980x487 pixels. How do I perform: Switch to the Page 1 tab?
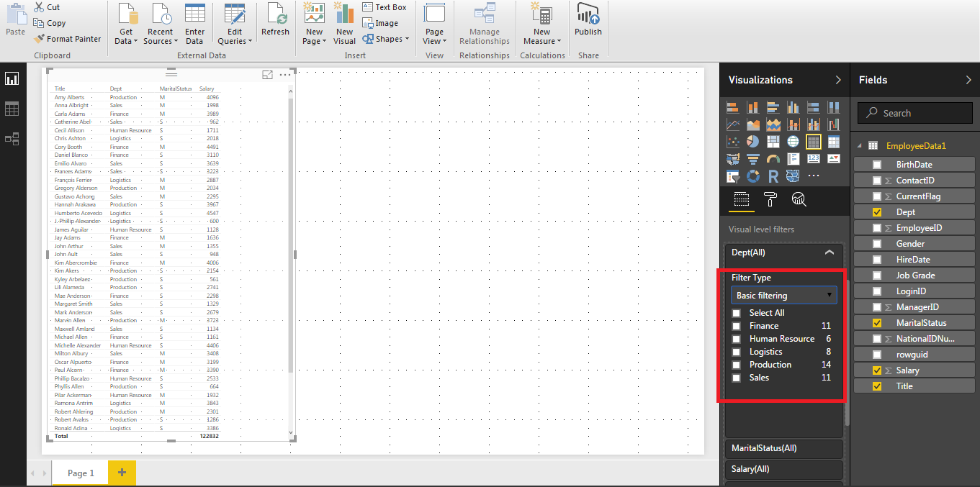[81, 473]
